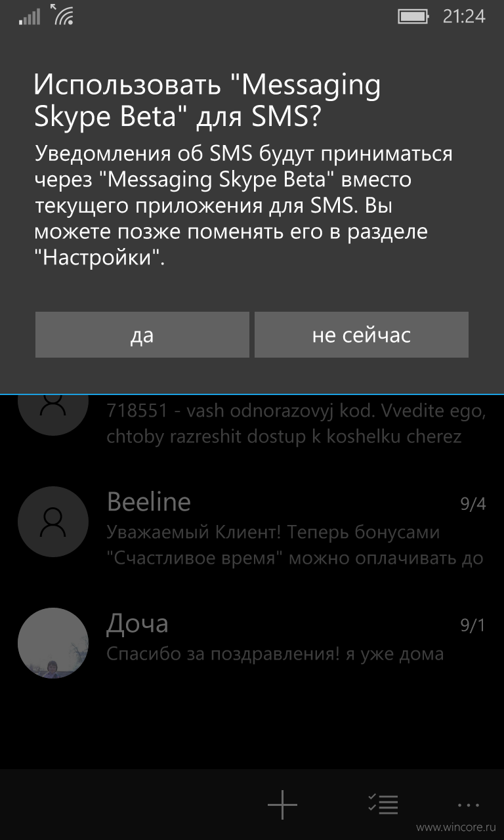Open the select-messages checklist icon
The width and height of the screenshot is (504, 840).
pos(383,804)
